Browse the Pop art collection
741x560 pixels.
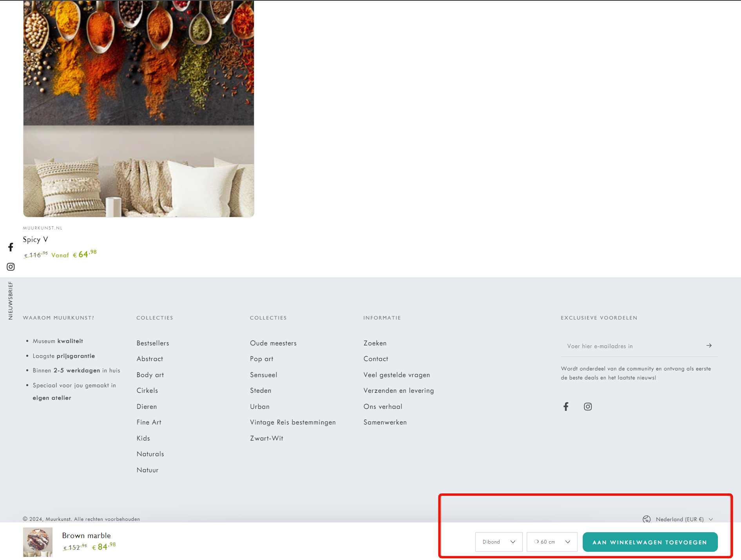pos(261,359)
